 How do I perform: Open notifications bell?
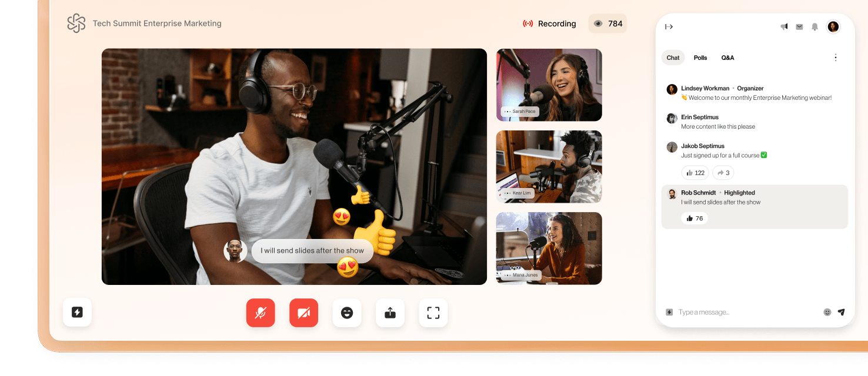814,26
